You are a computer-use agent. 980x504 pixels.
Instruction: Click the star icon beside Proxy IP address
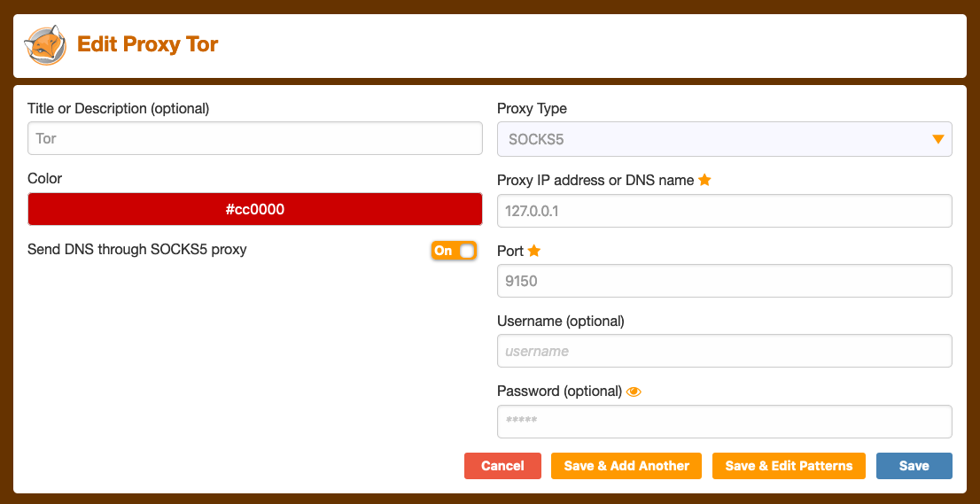(x=704, y=180)
